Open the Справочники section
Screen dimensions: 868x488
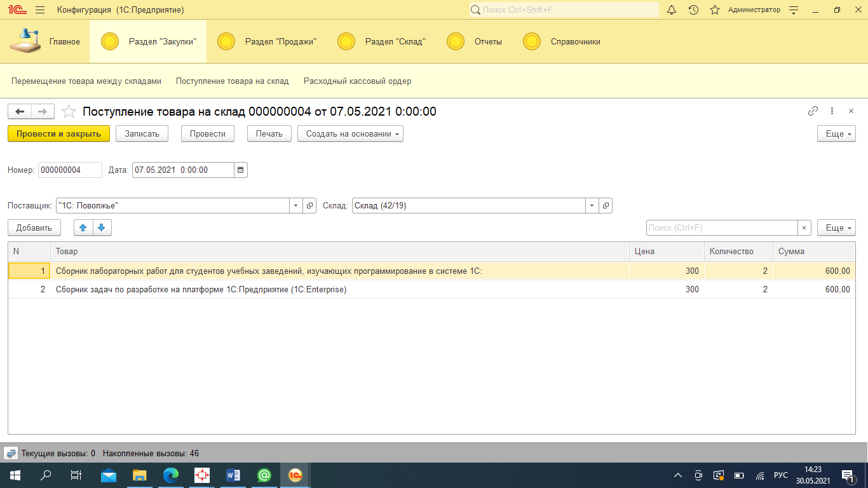point(560,41)
